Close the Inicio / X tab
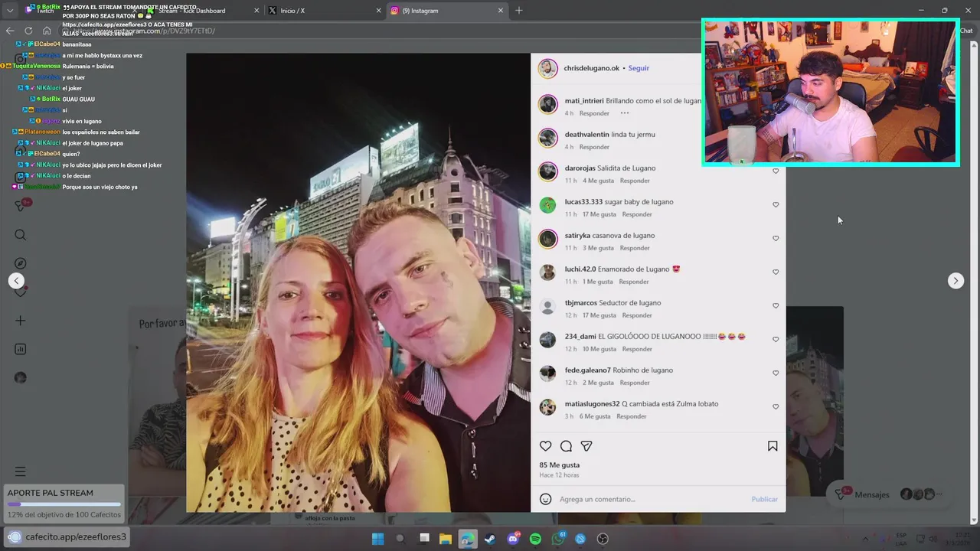 (378, 11)
